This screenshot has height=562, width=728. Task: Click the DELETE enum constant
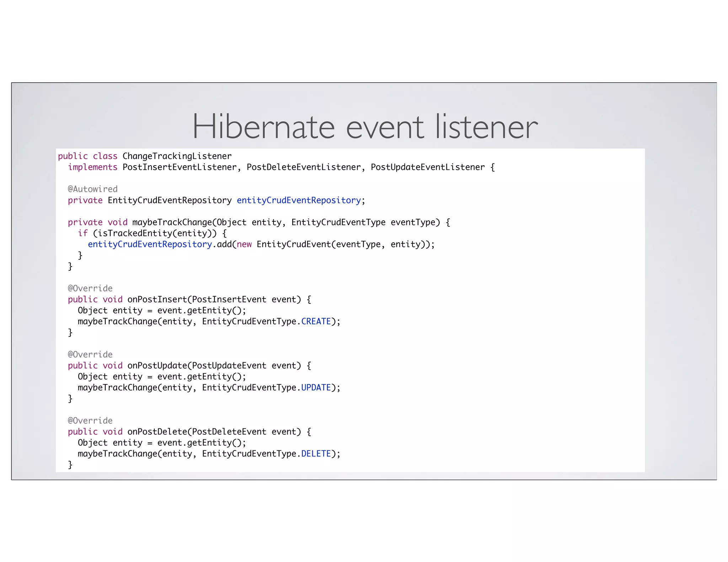(316, 454)
